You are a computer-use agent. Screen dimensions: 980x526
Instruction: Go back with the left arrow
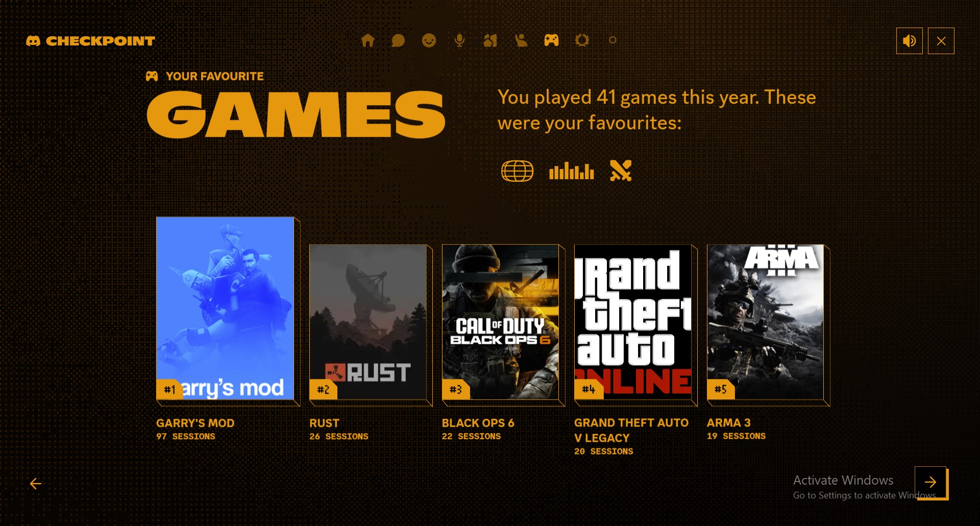(35, 484)
